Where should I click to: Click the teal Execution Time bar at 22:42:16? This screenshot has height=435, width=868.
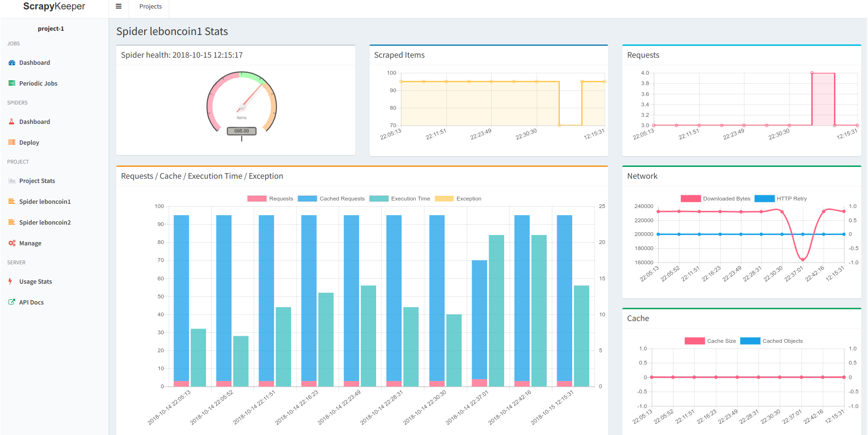(539, 311)
